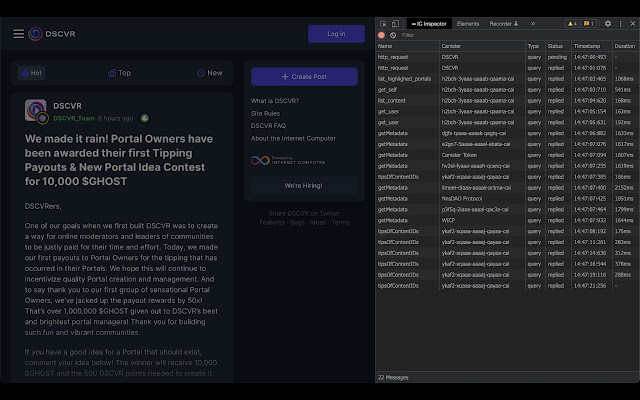This screenshot has width=640, height=400.
Task: Close the DevTools panel
Action: click(x=633, y=24)
